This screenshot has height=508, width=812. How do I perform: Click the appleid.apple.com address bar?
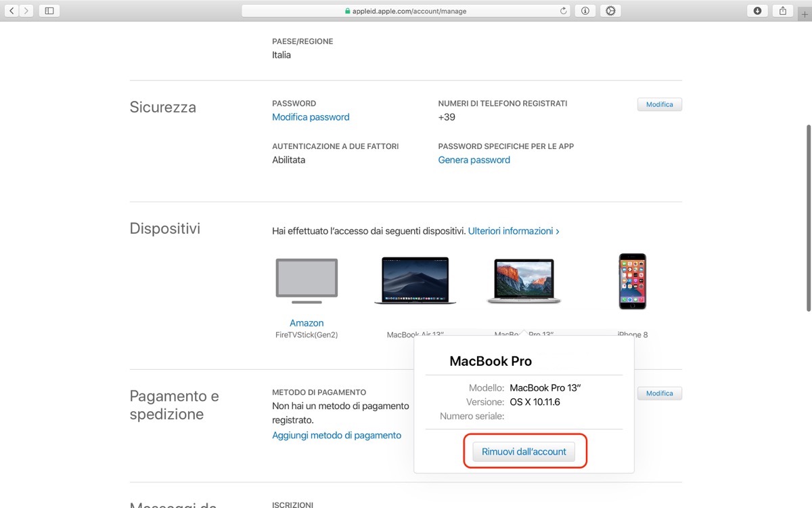pos(406,11)
